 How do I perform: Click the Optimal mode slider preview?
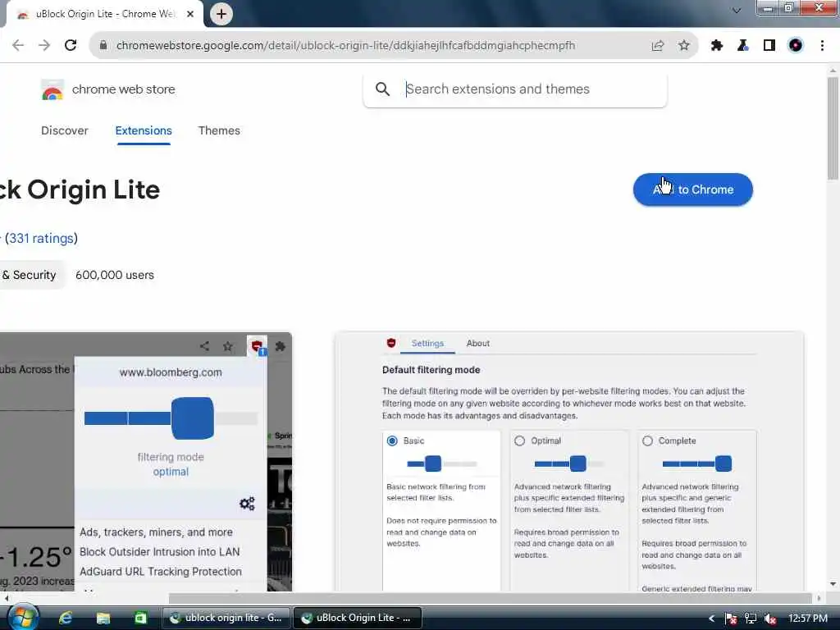[x=569, y=464]
